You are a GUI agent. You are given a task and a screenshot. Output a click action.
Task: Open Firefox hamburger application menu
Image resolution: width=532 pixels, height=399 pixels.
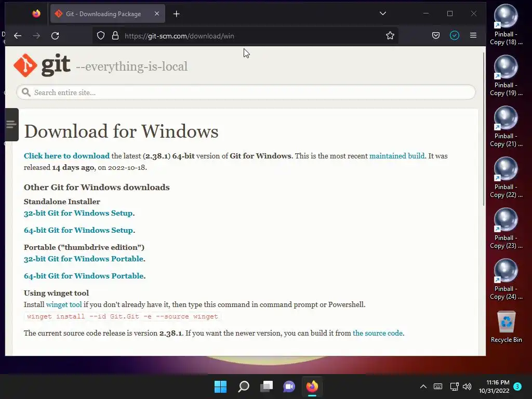coord(473,35)
